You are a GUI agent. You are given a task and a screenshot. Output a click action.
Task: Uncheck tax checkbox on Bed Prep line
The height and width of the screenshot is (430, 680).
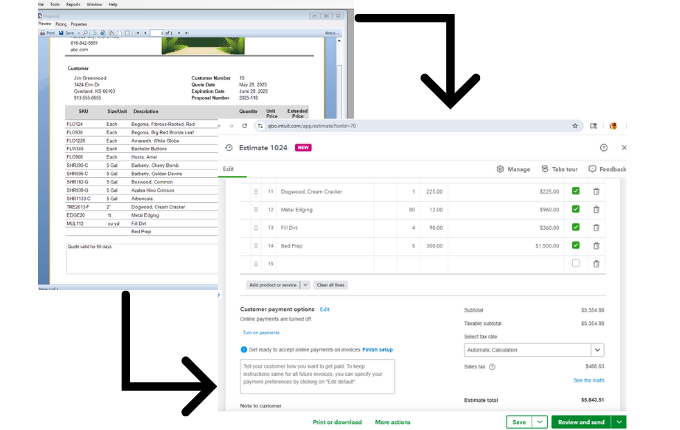pyautogui.click(x=575, y=245)
